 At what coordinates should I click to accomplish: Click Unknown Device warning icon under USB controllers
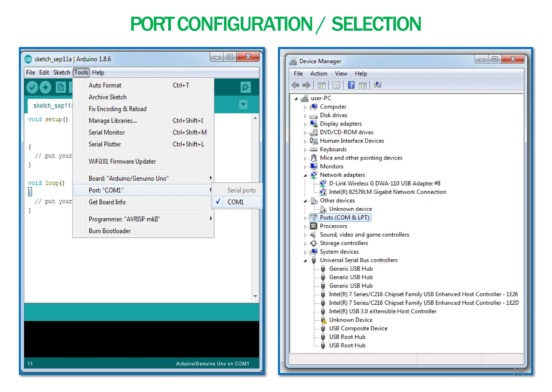[323, 320]
